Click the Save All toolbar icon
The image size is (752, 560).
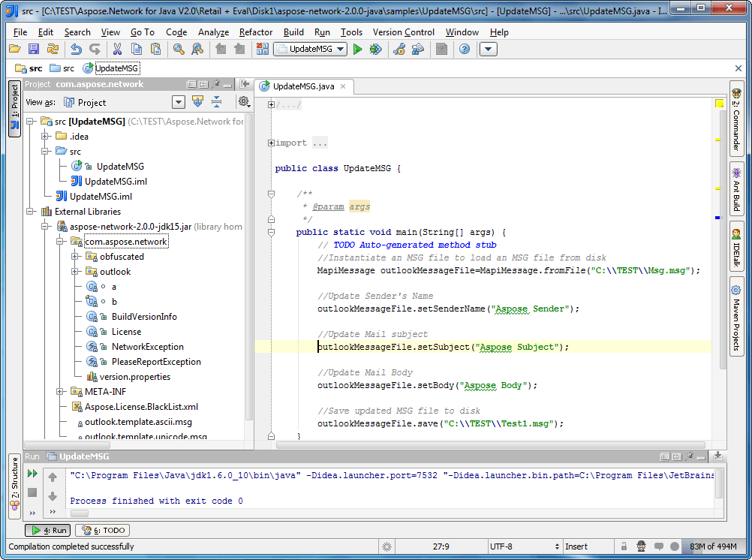[34, 49]
